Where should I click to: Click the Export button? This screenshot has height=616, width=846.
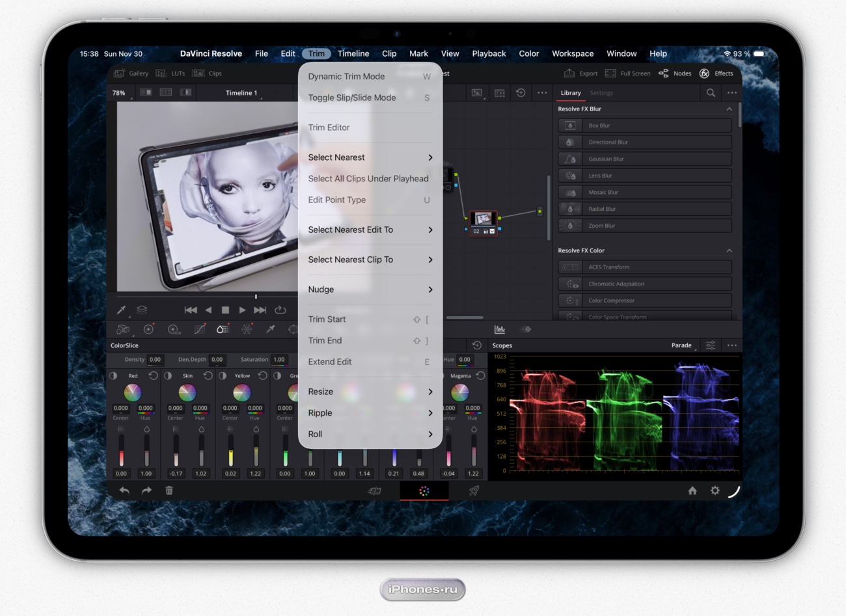[580, 74]
